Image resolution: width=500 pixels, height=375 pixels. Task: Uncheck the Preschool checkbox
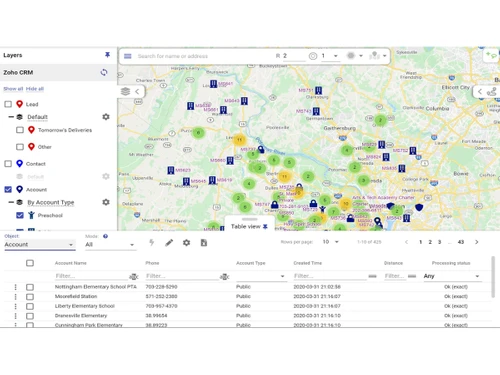pos(20,215)
